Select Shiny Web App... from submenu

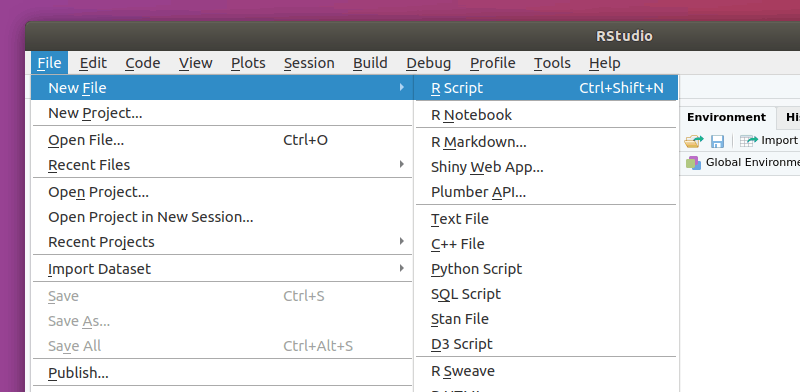coord(546,167)
